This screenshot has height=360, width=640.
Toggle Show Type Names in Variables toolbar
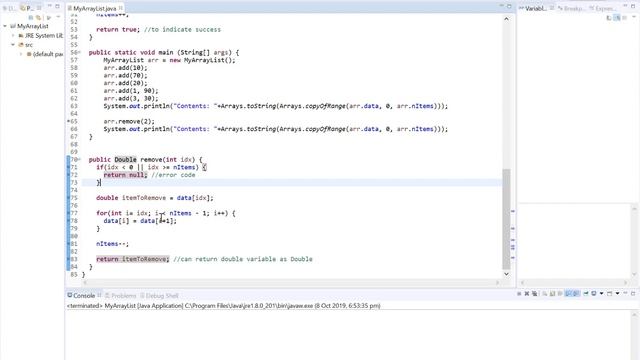(x=609, y=18)
